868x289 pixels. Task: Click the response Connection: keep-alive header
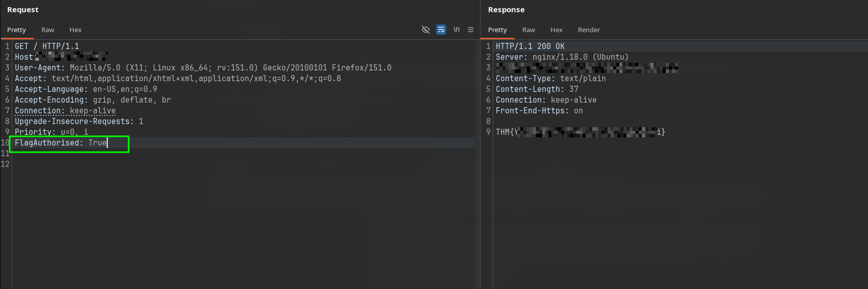[546, 100]
